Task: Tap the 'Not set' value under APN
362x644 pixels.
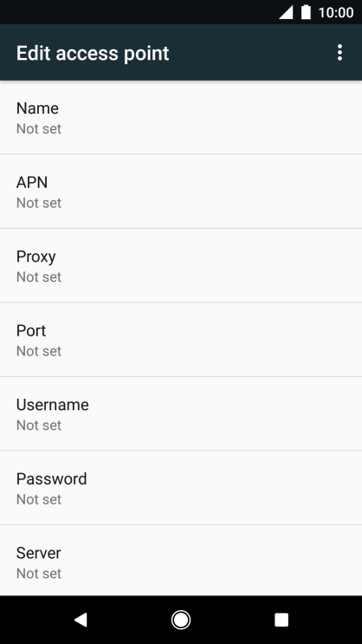Action: [x=39, y=203]
